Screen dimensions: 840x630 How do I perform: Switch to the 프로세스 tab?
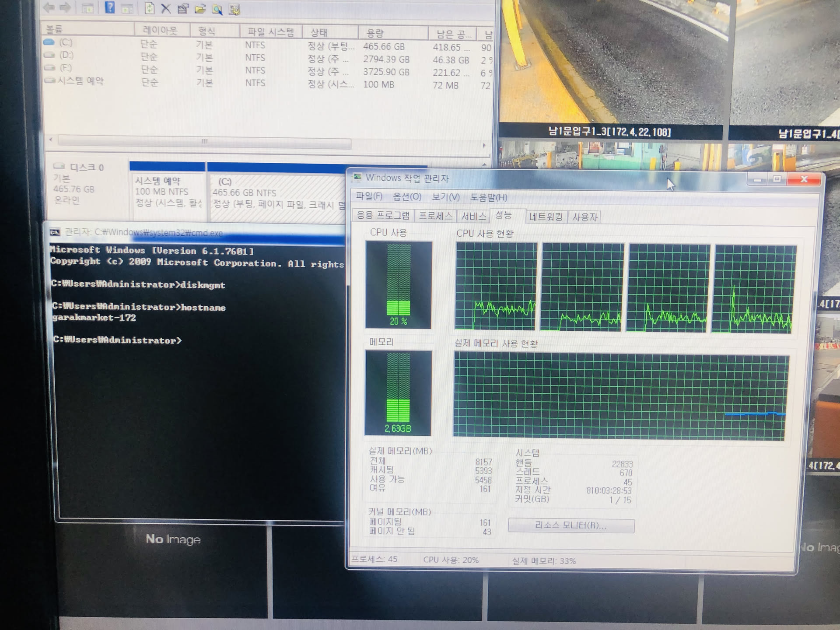[x=435, y=216]
